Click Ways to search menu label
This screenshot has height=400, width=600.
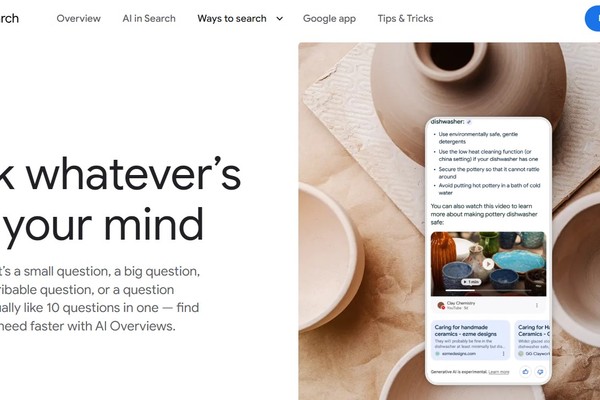(x=232, y=18)
